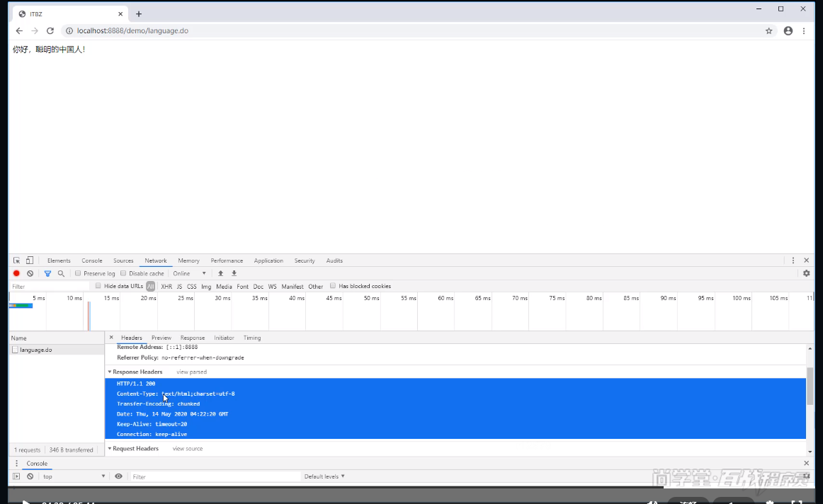Screen dimensions: 823x504
Task: Filter requests by JS
Action: click(x=179, y=287)
